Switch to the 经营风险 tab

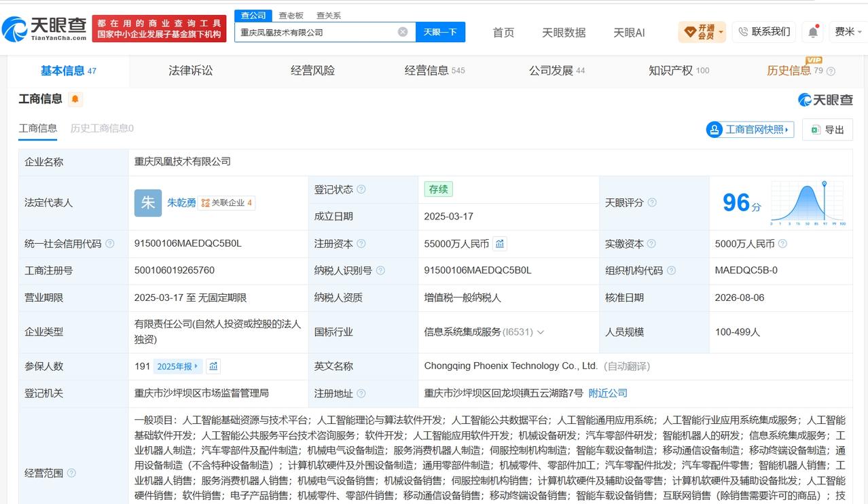312,71
